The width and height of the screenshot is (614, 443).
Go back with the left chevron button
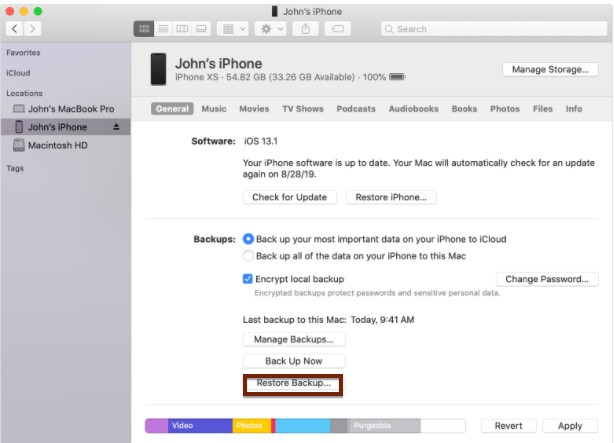[x=15, y=29]
